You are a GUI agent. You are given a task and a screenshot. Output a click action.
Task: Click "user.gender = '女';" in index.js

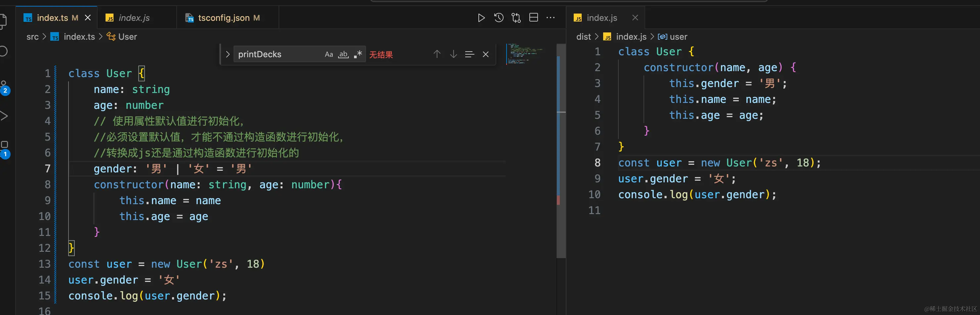point(677,179)
